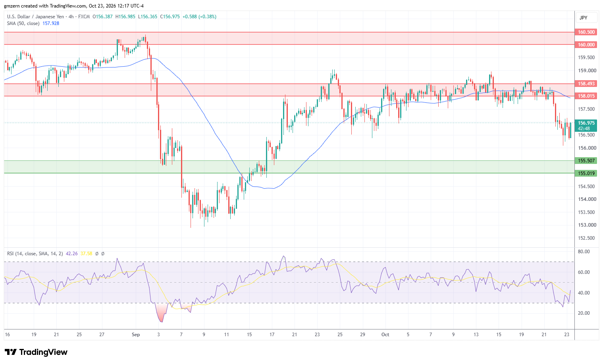Click the TradingView logo at the bottom
This screenshot has height=364, width=603.
click(x=36, y=352)
